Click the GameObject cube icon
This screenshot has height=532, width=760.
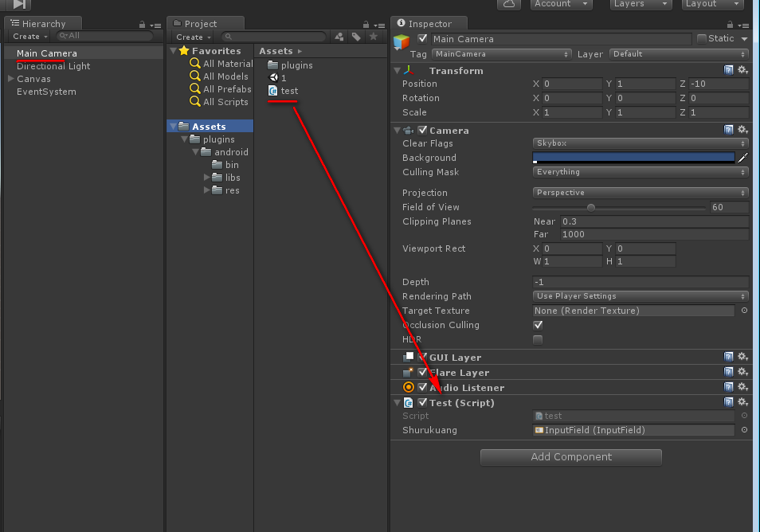point(402,42)
